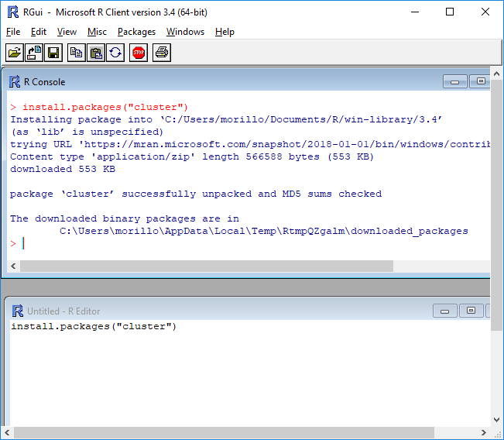Screen dimensions: 504x440
Task: Open the Help menu
Action: click(225, 32)
